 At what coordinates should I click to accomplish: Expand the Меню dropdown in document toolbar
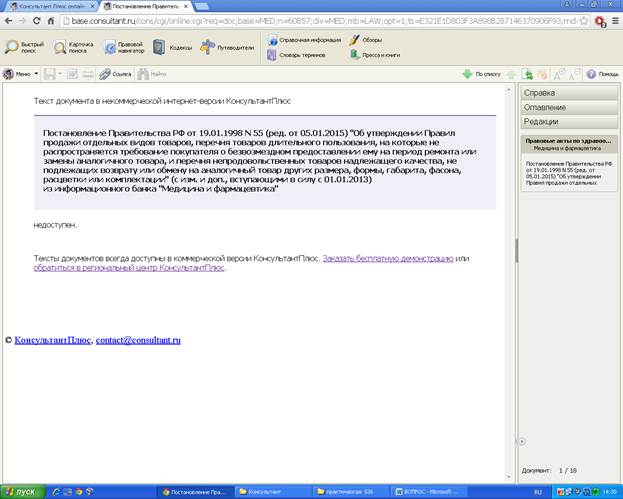(x=20, y=74)
